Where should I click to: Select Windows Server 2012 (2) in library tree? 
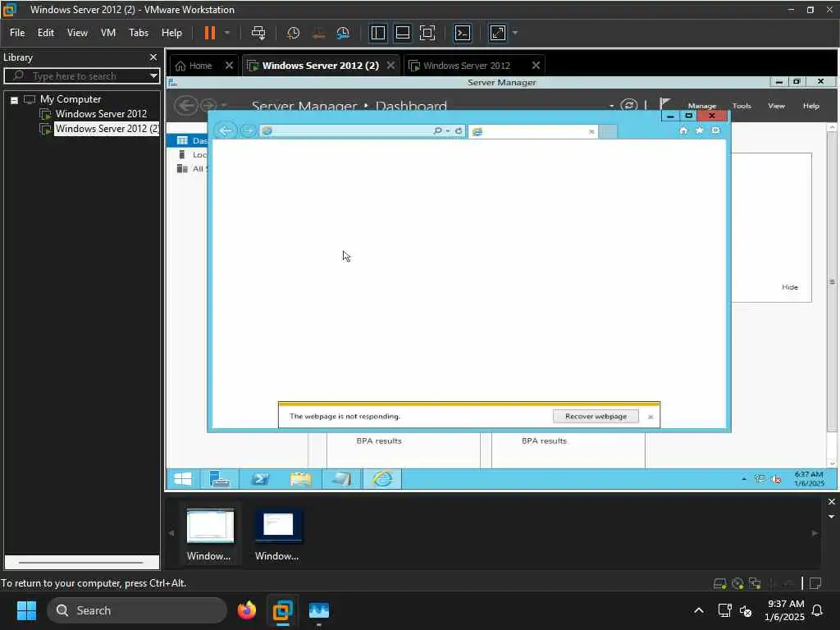(x=107, y=129)
